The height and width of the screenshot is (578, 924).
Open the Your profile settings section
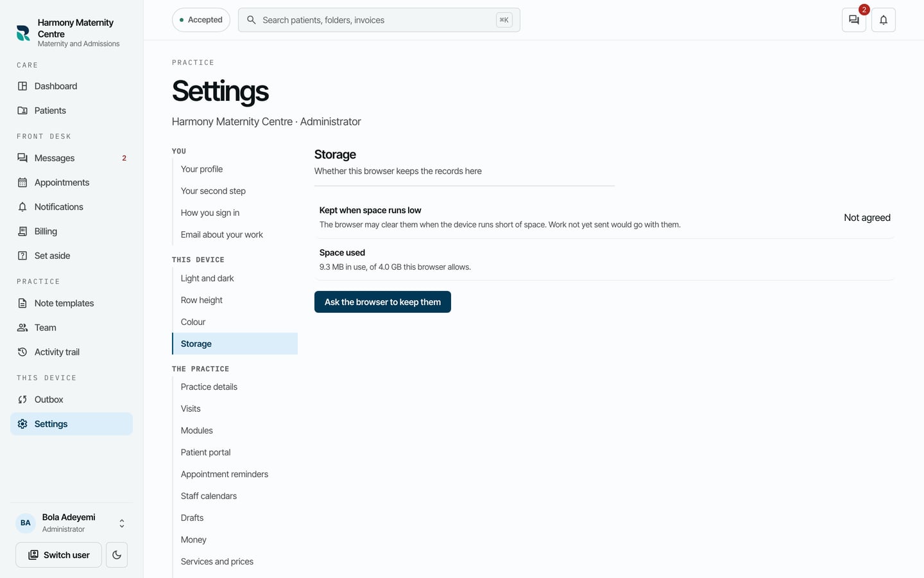click(235, 169)
